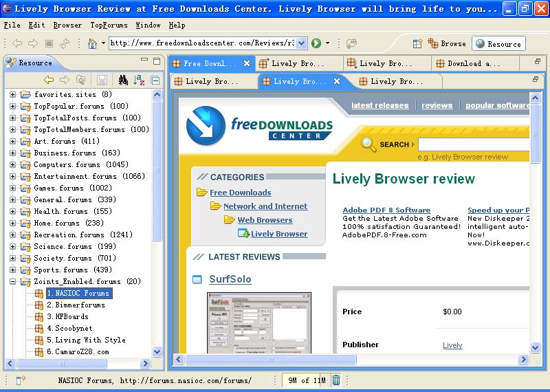Select the 2.Bimmerforums tree item
The height and width of the screenshot is (392, 550).
(76, 305)
